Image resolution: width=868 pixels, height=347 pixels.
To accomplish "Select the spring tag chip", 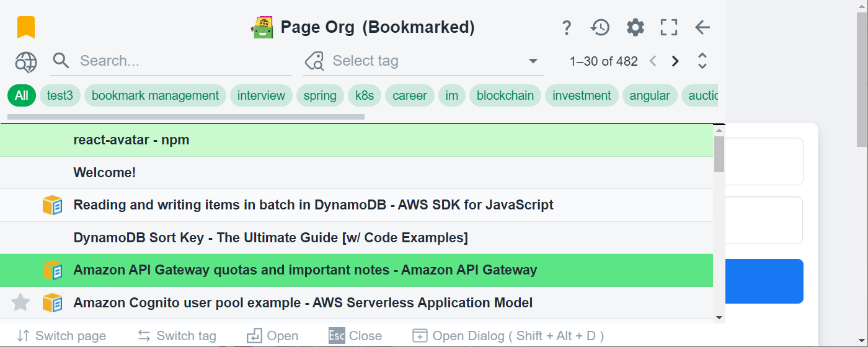I will (x=320, y=95).
